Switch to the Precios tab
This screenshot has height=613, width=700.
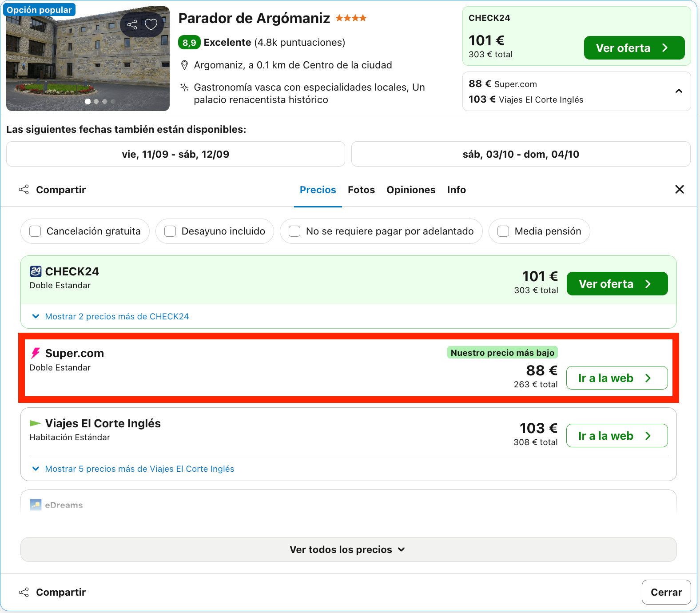point(318,190)
